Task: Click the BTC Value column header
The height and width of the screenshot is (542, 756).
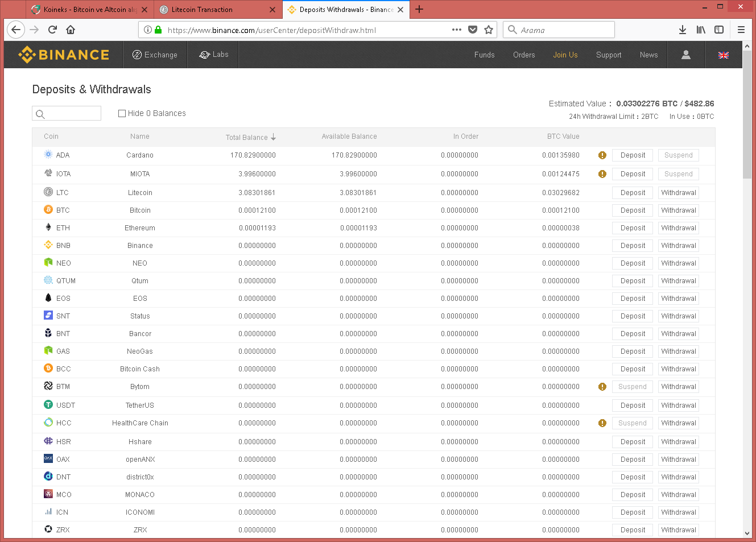Action: pyautogui.click(x=563, y=136)
